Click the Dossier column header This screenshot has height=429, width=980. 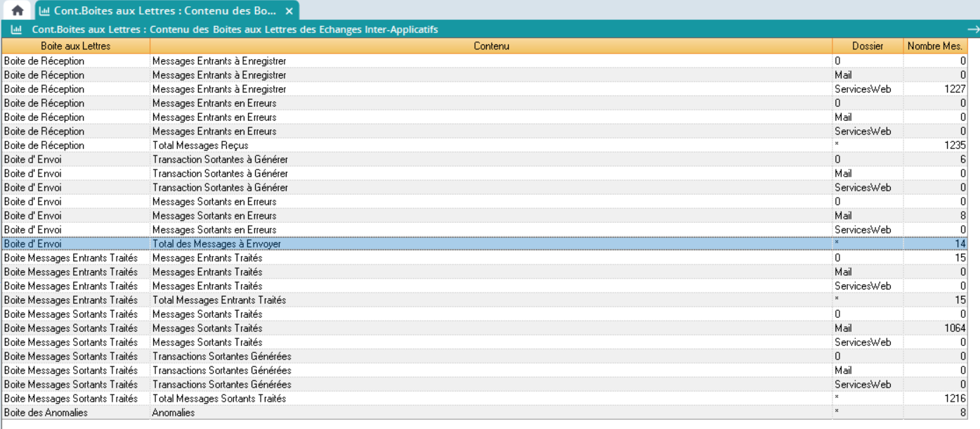[867, 46]
